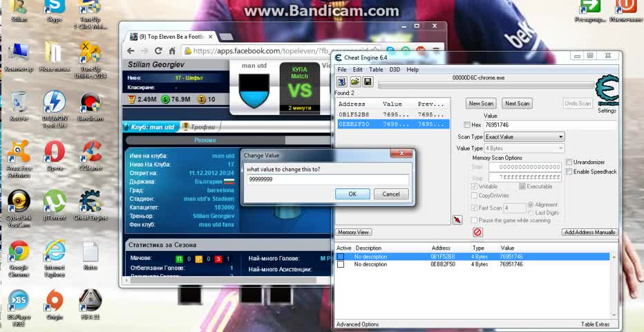This screenshot has width=644, height=332.
Task: Reload the Top Eleven page in Chrome
Action: [x=158, y=51]
